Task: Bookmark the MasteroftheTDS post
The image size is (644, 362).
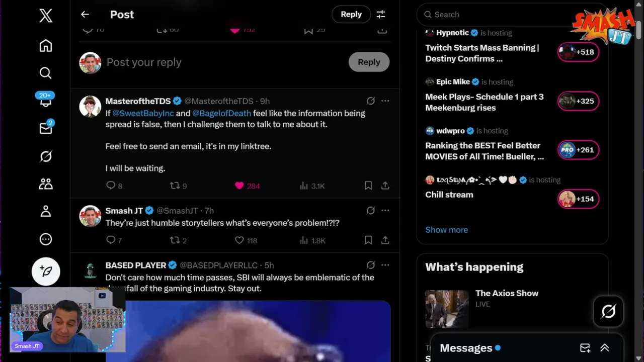Action: click(x=368, y=186)
